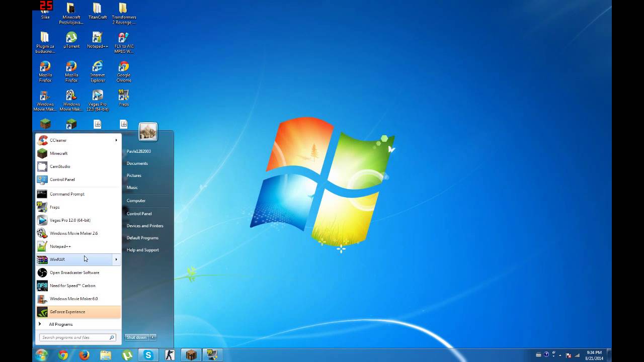The height and width of the screenshot is (362, 644).
Task: Open CamStudio in the Start menu
Action: (78, 166)
